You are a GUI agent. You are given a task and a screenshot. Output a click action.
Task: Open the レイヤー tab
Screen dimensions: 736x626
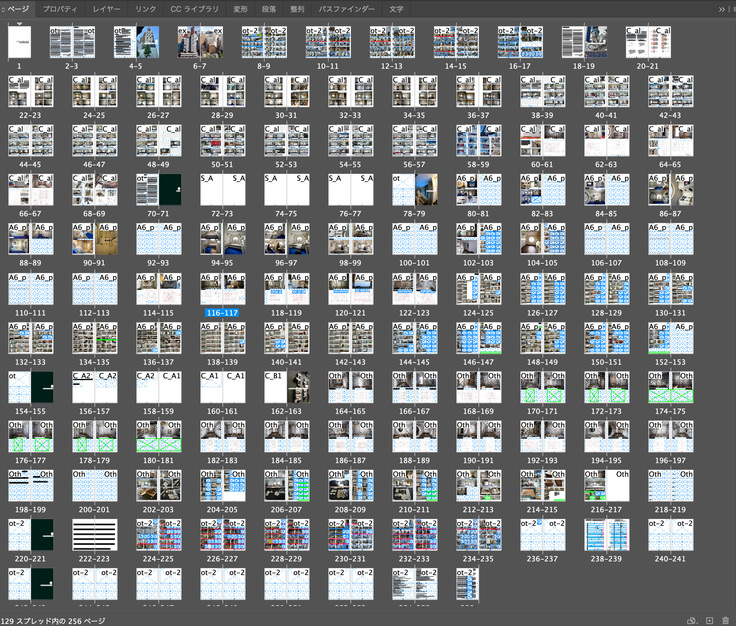(107, 8)
